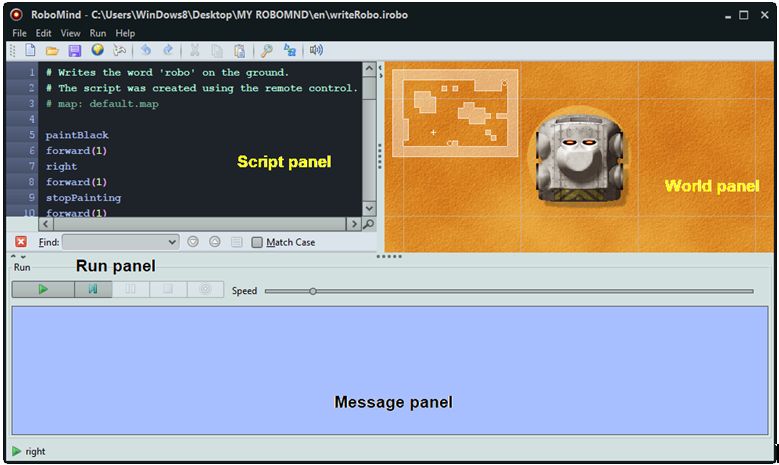Click the 'right' status bar text
The width and height of the screenshot is (779, 465).
click(x=35, y=452)
